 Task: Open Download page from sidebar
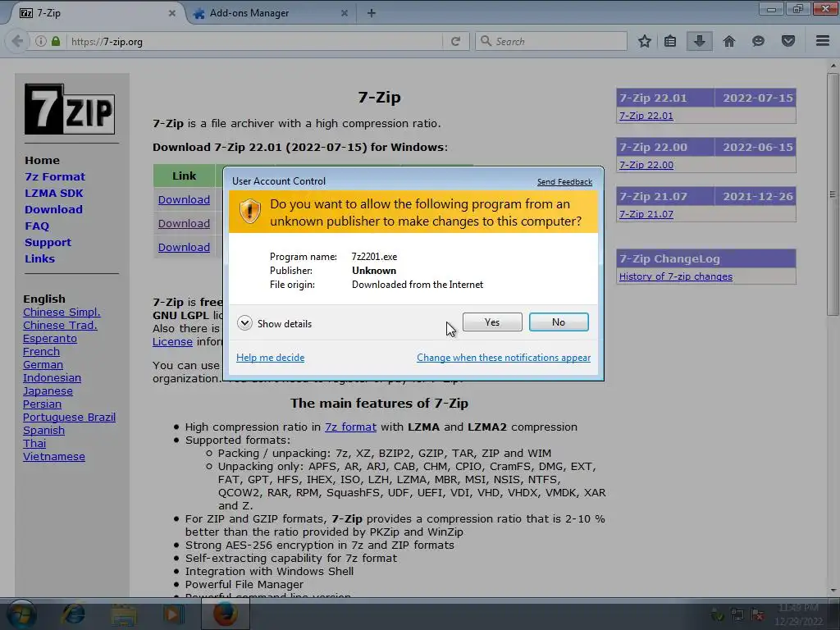coord(53,209)
